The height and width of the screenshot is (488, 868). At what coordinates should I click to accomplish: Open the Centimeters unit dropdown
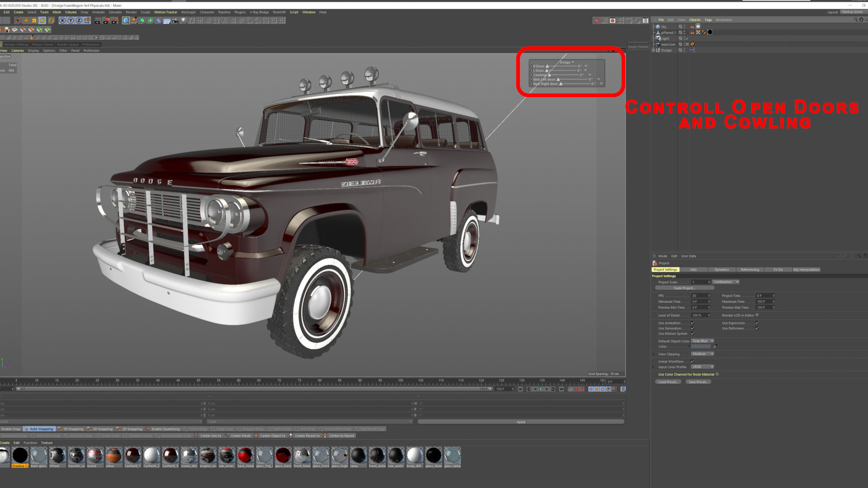pyautogui.click(x=726, y=282)
